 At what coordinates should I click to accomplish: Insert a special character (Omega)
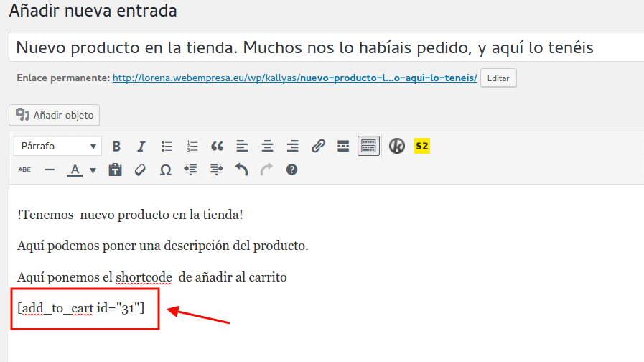click(166, 170)
